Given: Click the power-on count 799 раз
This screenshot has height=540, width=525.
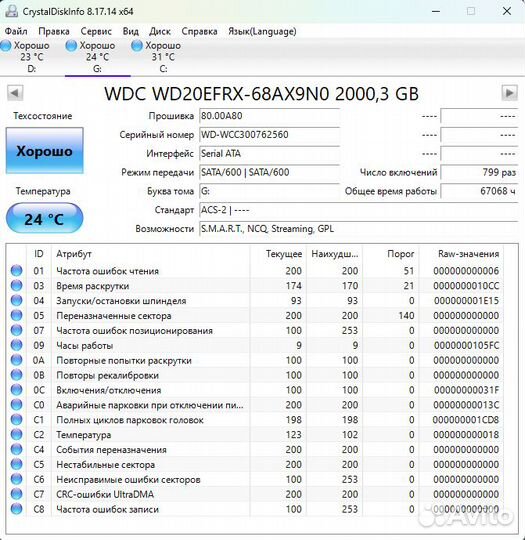Looking at the screenshot, I should pyautogui.click(x=479, y=172).
